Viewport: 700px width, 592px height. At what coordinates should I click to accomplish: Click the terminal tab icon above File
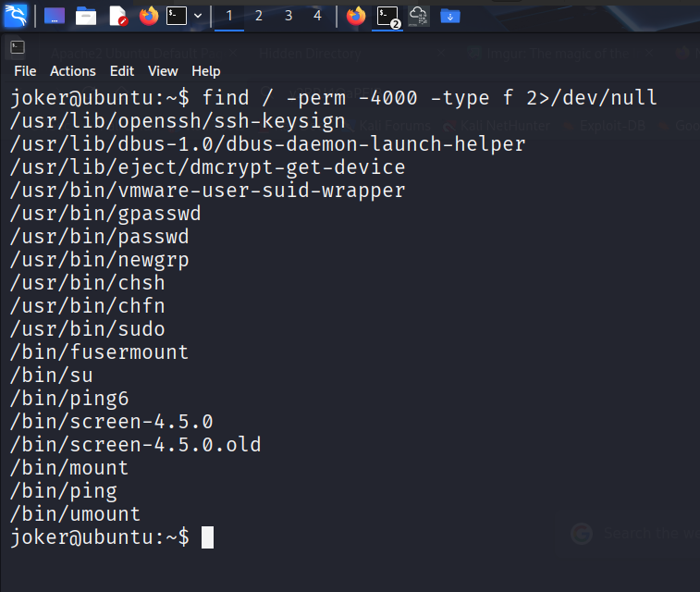click(18, 47)
